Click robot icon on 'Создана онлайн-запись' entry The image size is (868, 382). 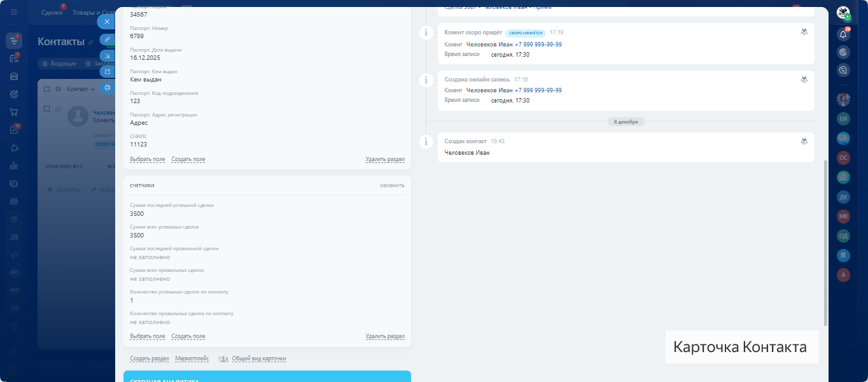click(x=804, y=79)
